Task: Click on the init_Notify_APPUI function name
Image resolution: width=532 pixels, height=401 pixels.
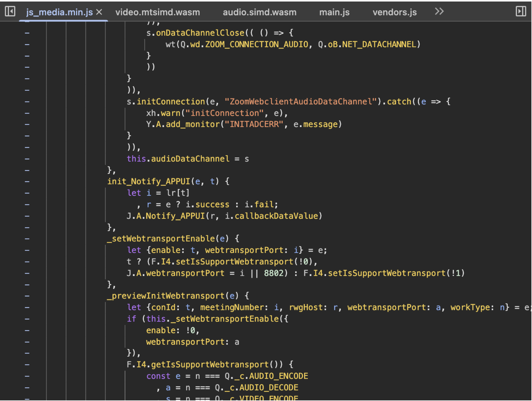Action: pyautogui.click(x=149, y=182)
